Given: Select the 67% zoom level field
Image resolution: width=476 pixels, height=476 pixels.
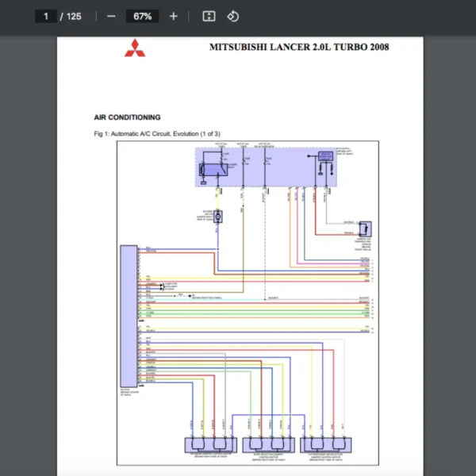Looking at the screenshot, I should (x=142, y=16).
